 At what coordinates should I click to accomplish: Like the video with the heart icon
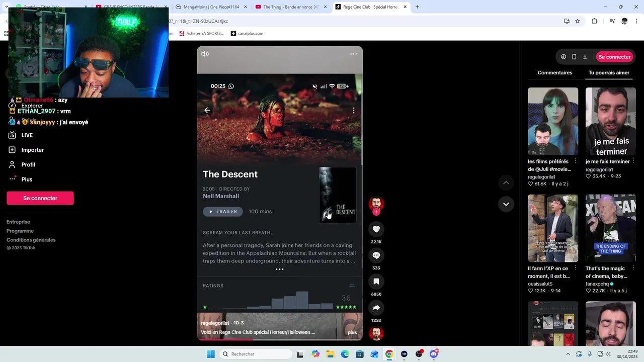[376, 229]
